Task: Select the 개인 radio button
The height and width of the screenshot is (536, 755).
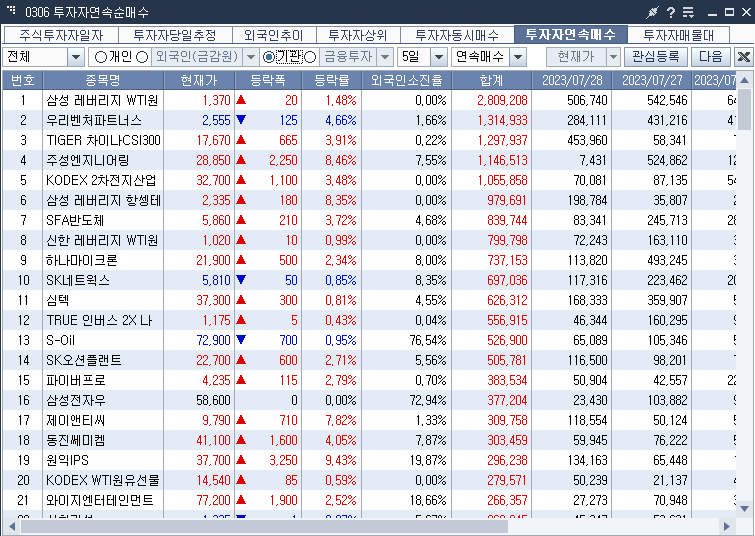Action: point(101,57)
